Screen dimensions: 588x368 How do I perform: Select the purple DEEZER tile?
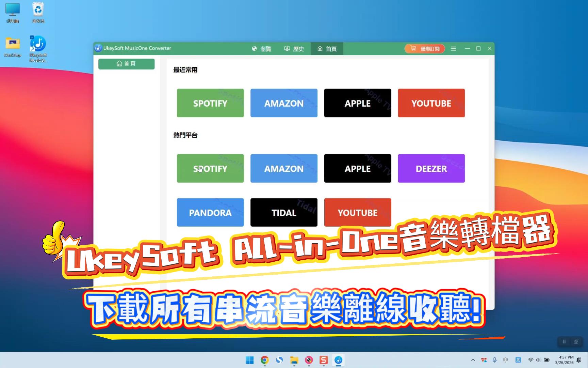431,168
